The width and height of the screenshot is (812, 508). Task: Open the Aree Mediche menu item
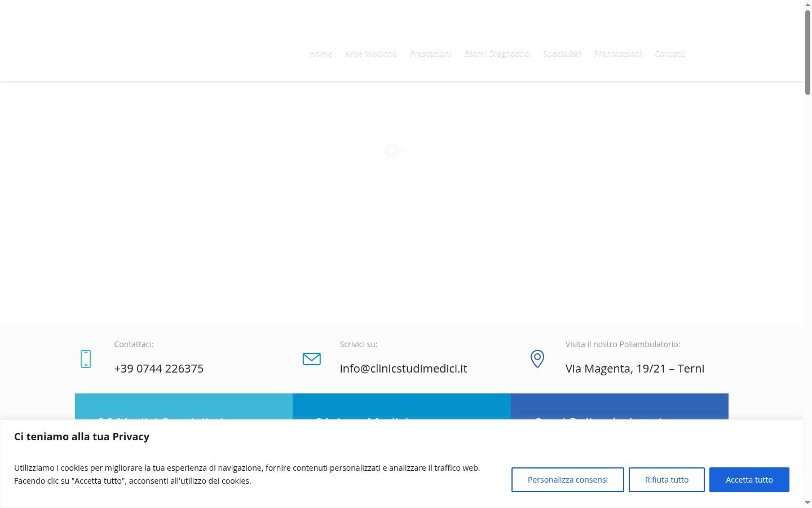[370, 54]
